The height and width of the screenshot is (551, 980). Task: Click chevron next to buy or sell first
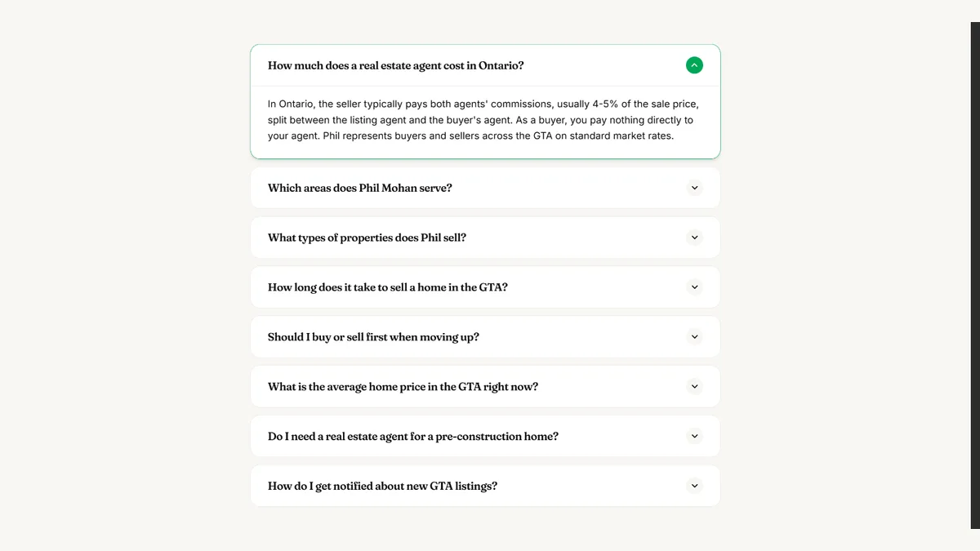(694, 336)
